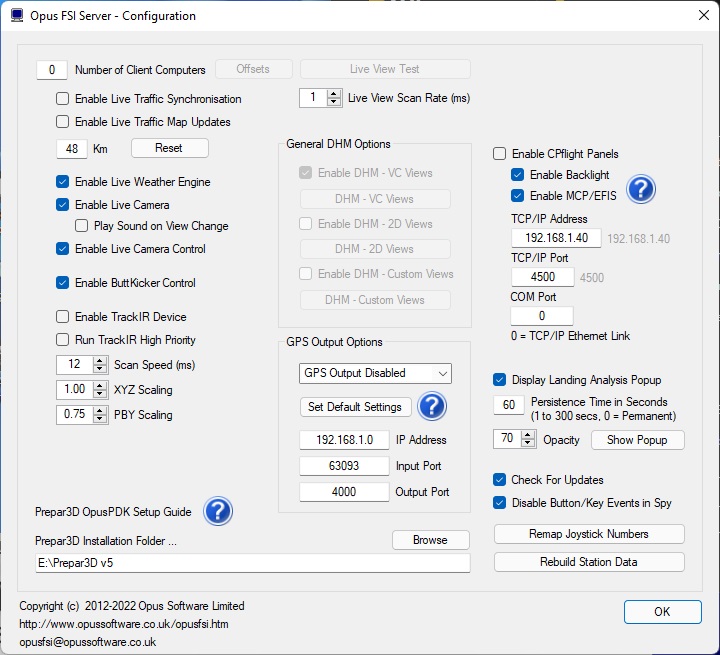Click GPS IP Address field
The image size is (720, 655).
tap(344, 440)
